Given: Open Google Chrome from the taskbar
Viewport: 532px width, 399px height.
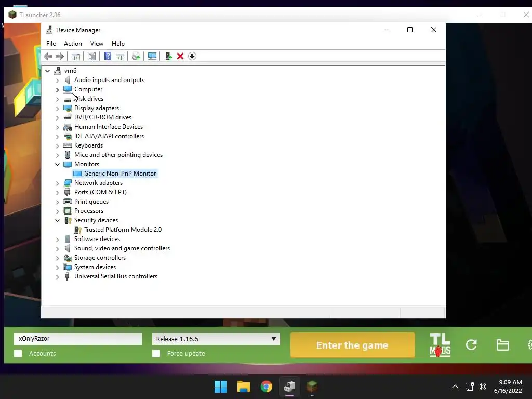Looking at the screenshot, I should tap(267, 387).
